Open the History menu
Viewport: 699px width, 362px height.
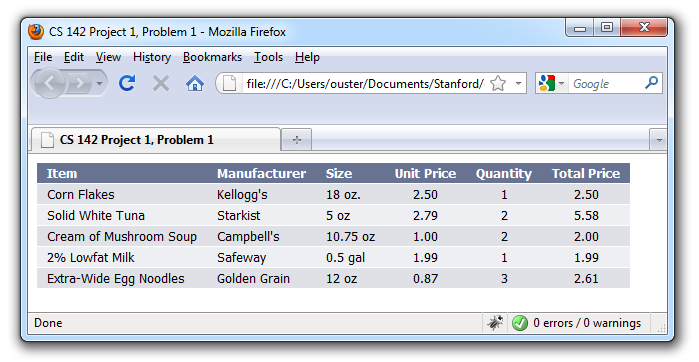[x=152, y=57]
